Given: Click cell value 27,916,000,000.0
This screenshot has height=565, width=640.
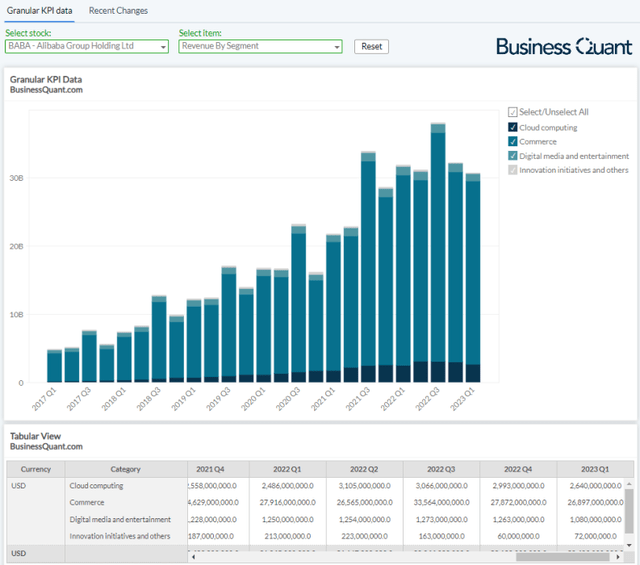Looking at the screenshot, I should tap(288, 503).
